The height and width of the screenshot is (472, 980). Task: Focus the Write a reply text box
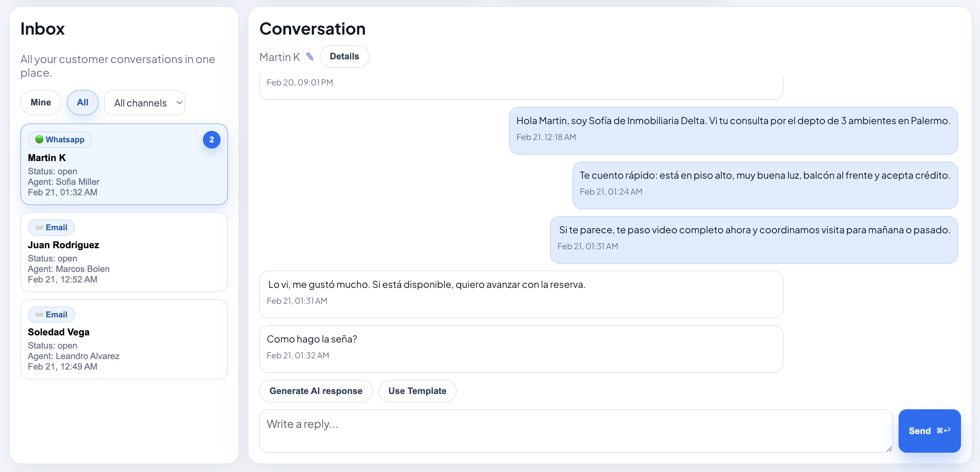576,431
